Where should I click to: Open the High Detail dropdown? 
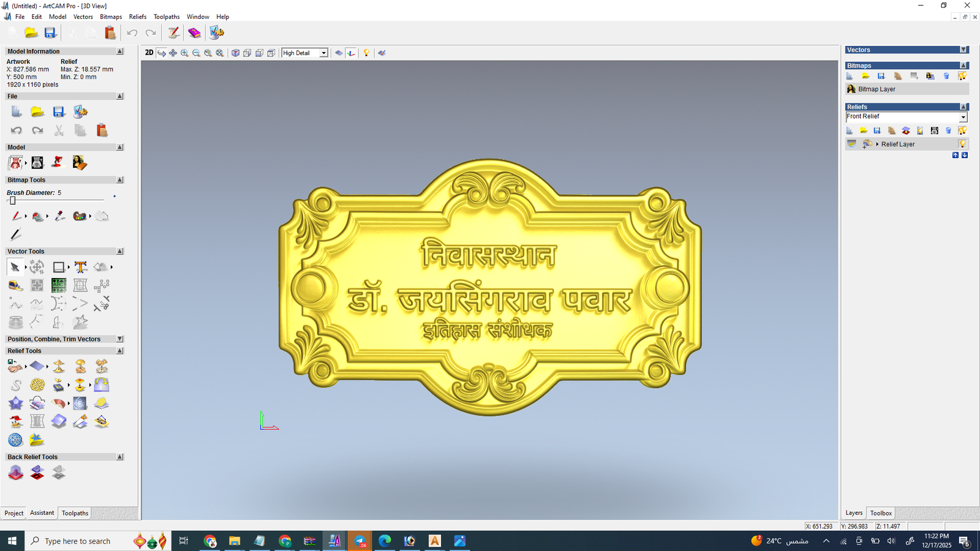coord(323,53)
